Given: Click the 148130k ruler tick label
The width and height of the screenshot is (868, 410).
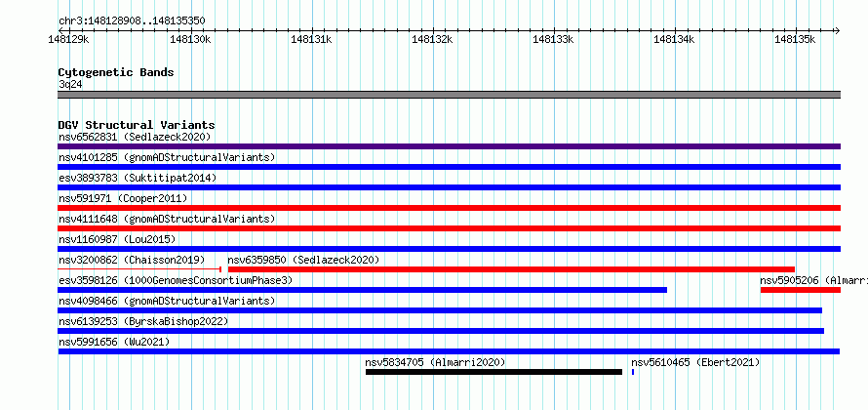Looking at the screenshot, I should tap(191, 39).
